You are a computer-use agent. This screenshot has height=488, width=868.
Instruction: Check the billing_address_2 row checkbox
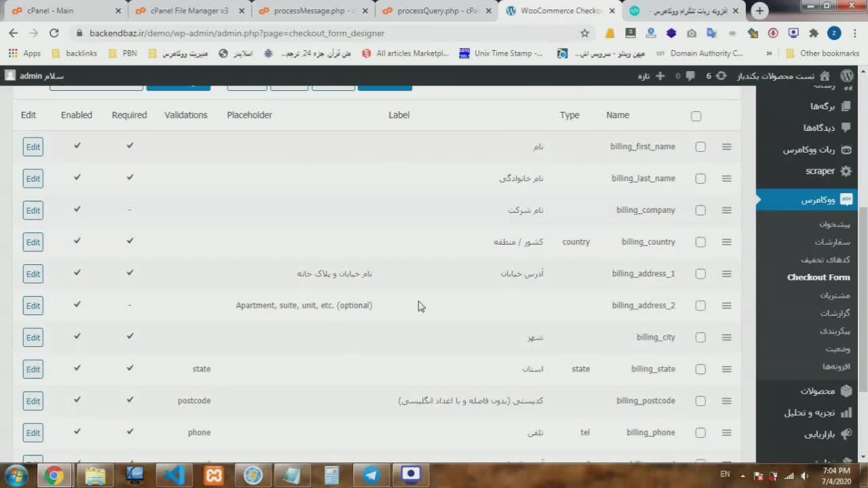click(x=701, y=306)
